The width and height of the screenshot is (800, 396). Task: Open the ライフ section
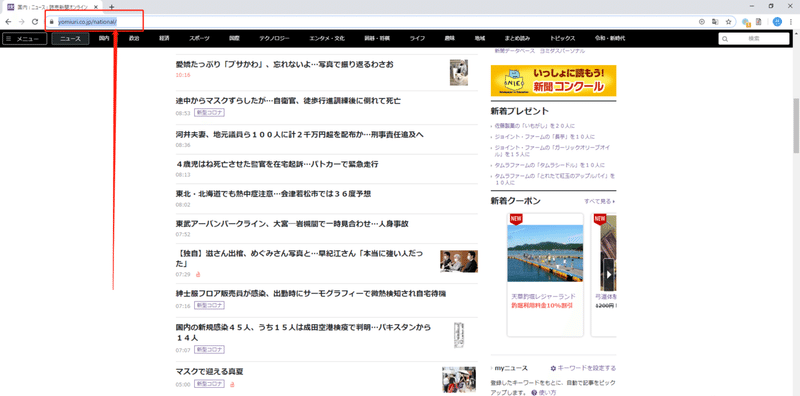click(417, 39)
